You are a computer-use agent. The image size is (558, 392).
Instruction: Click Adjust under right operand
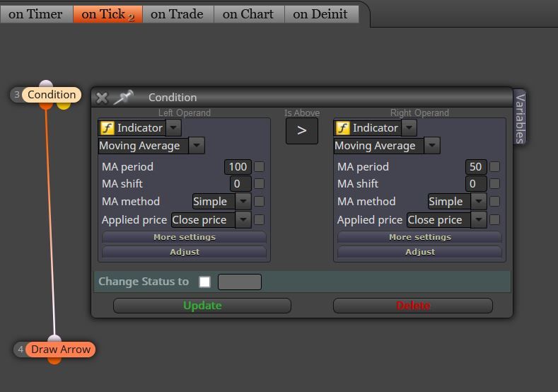pos(420,252)
